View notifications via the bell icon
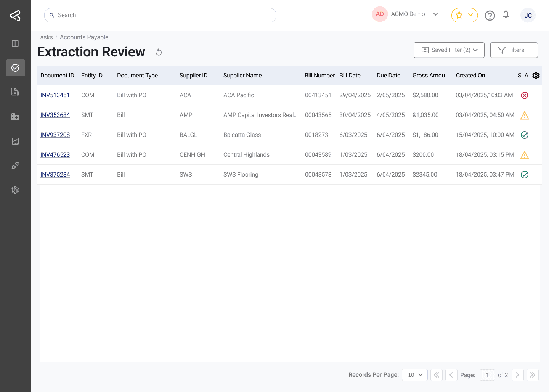549x392 pixels. click(506, 14)
